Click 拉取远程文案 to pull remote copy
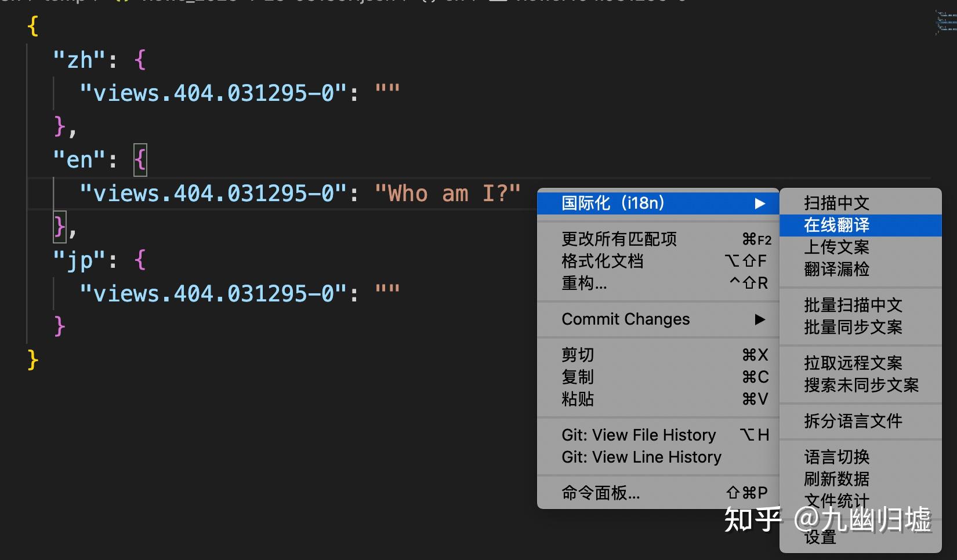The width and height of the screenshot is (957, 560). (851, 362)
